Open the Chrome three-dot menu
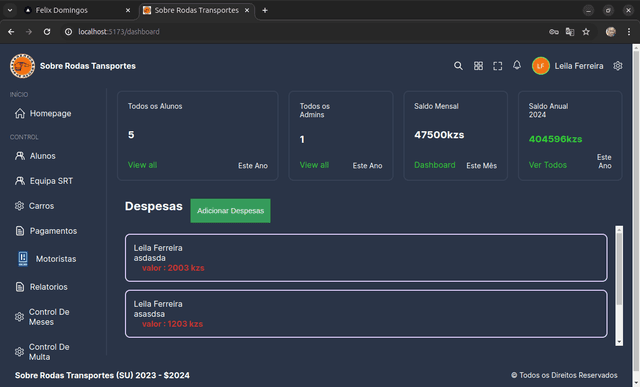This screenshot has width=640, height=387. tap(629, 32)
